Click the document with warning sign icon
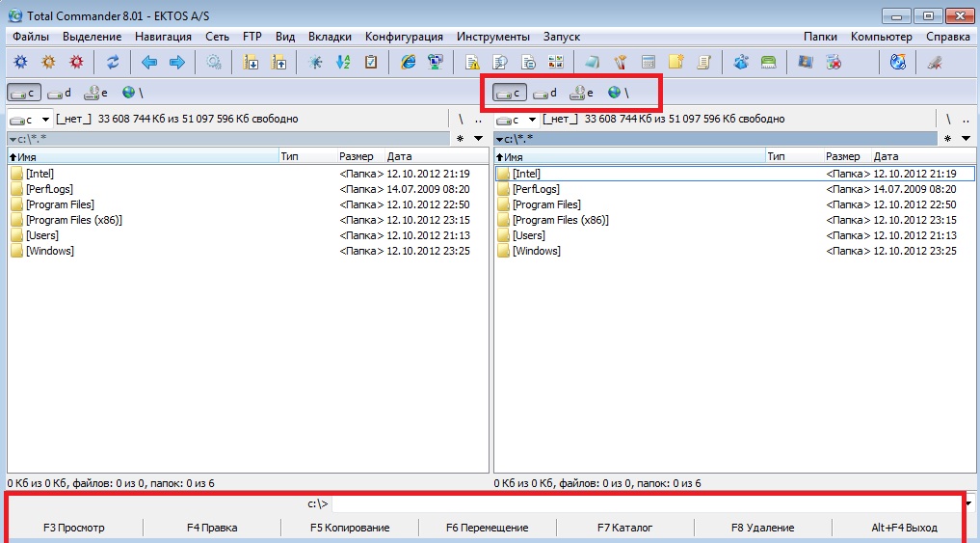 pyautogui.click(x=472, y=62)
